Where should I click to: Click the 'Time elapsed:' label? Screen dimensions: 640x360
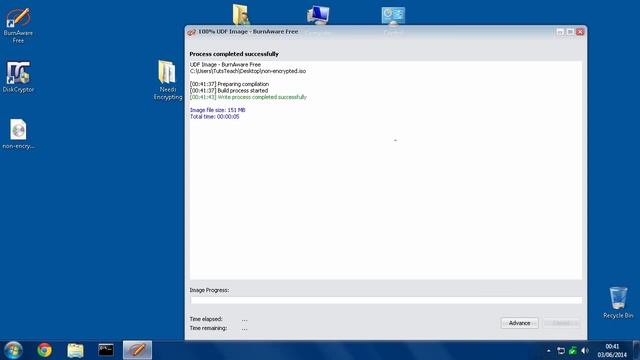[206, 319]
